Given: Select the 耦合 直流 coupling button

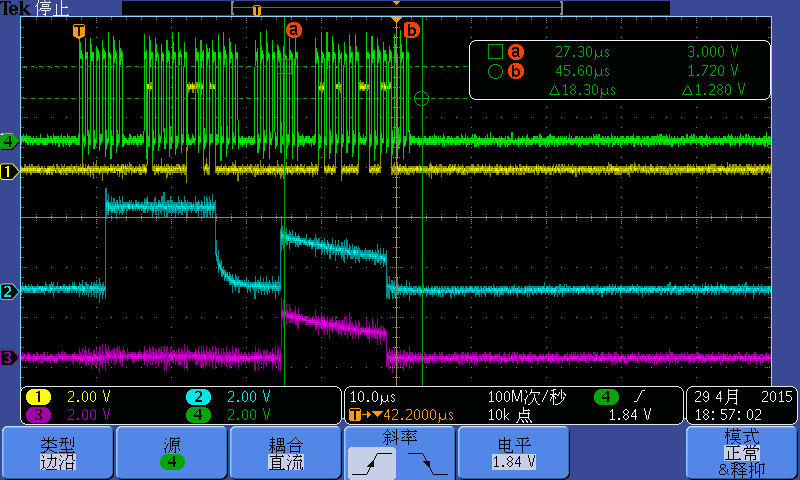Looking at the screenshot, I should pos(286,453).
